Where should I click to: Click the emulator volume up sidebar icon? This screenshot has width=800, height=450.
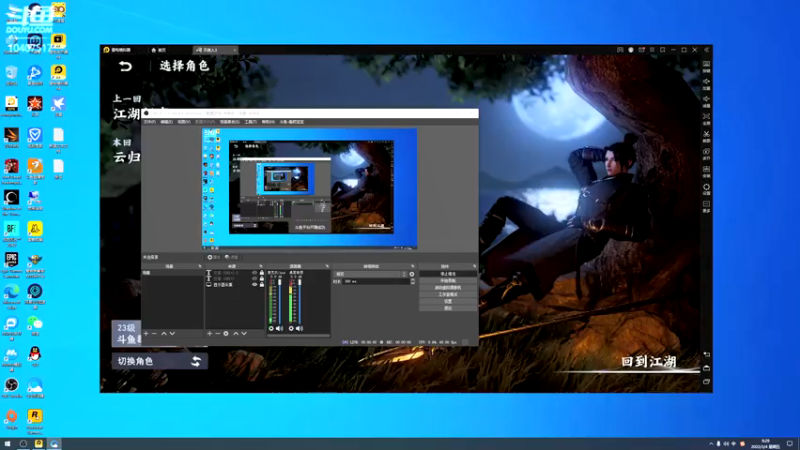(x=706, y=84)
